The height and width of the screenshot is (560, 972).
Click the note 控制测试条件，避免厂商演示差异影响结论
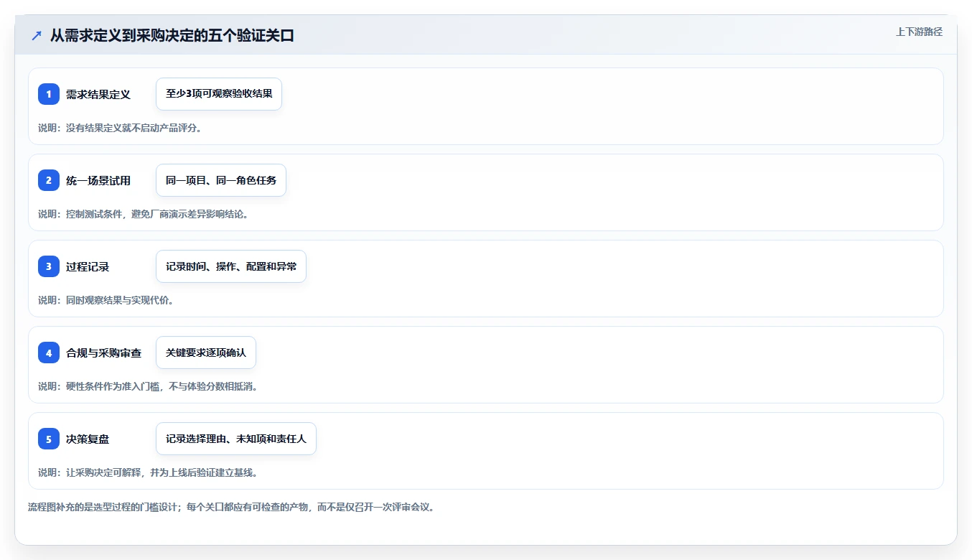144,214
